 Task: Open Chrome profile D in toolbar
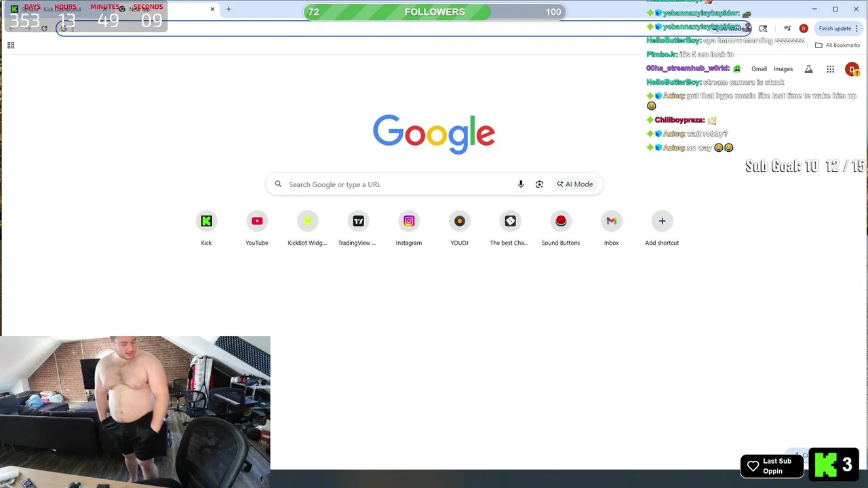coord(804,28)
